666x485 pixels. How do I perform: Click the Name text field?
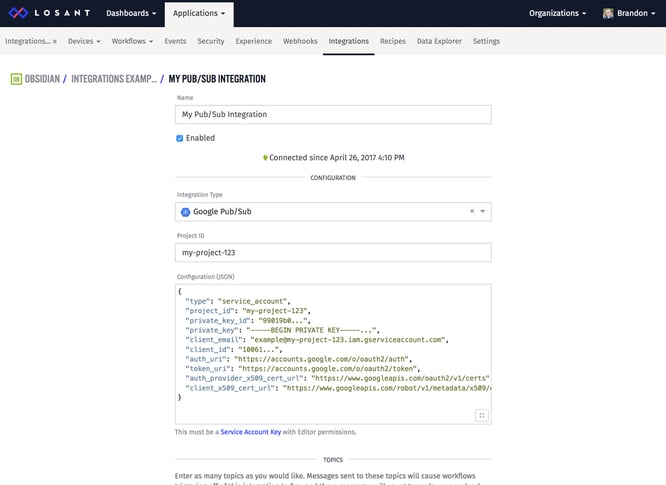(x=333, y=115)
